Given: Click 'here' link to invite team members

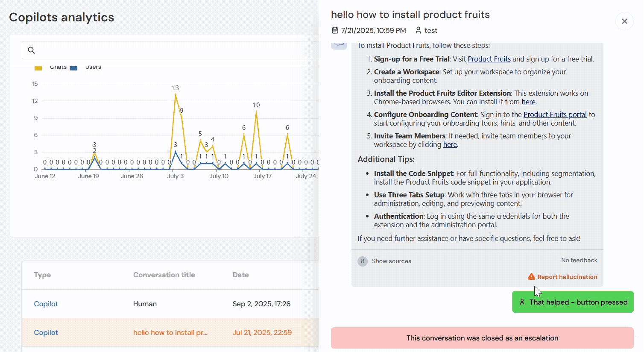Looking at the screenshot, I should pos(450,144).
